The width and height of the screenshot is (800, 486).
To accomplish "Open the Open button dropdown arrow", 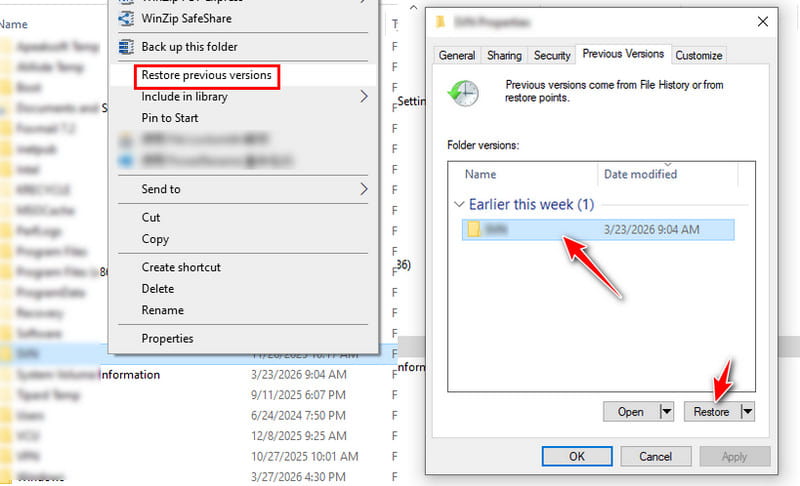I will point(666,412).
